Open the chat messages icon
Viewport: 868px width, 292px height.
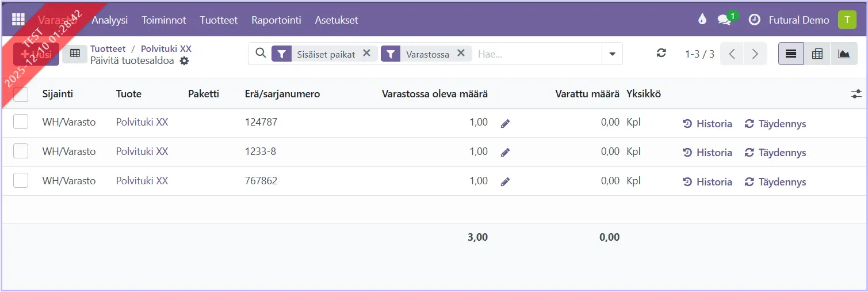click(x=724, y=20)
